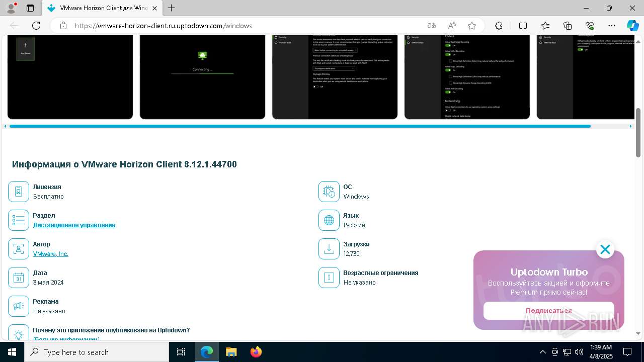Screen dimensions: 644x362
Task: Open Edge Settings and more menu
Action: point(612,26)
